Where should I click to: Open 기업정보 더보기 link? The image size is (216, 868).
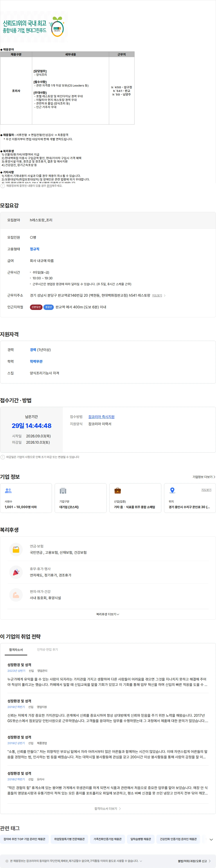tap(204, 477)
